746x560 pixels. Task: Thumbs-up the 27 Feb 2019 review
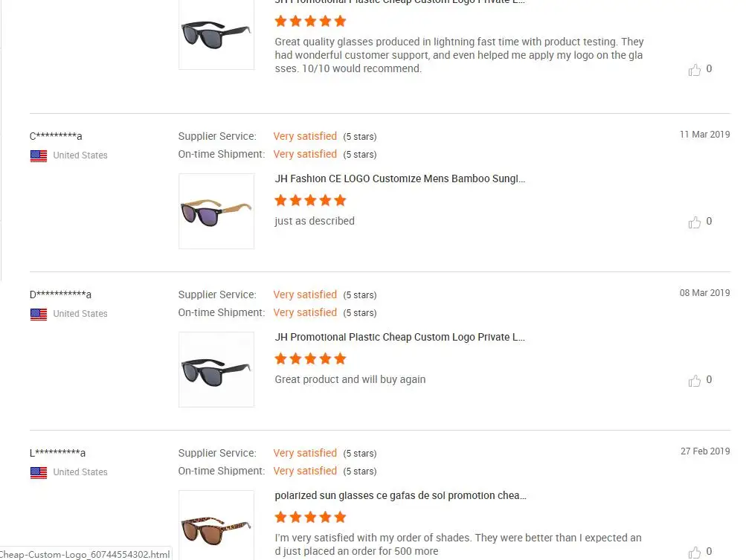point(695,552)
